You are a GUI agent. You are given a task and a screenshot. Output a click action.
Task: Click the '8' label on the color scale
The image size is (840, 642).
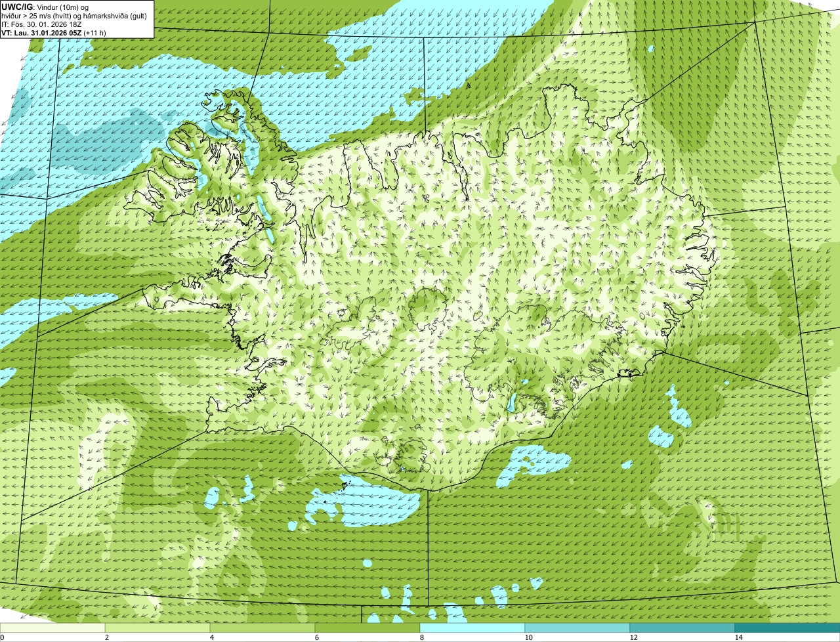point(421,637)
